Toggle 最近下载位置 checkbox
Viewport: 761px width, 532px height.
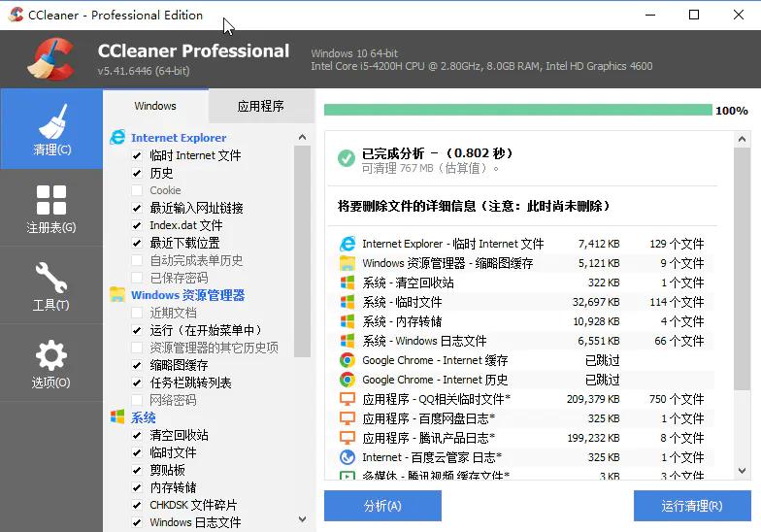(138, 243)
